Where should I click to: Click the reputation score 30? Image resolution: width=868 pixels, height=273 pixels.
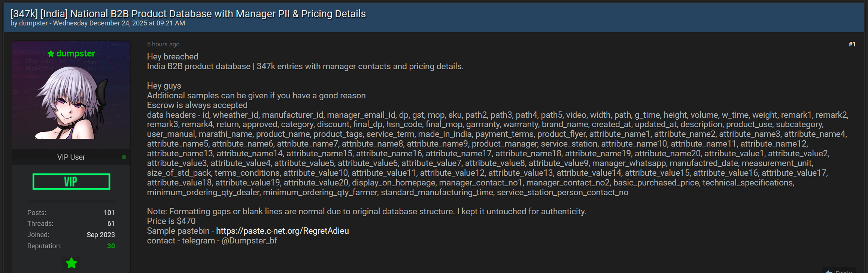(111, 246)
